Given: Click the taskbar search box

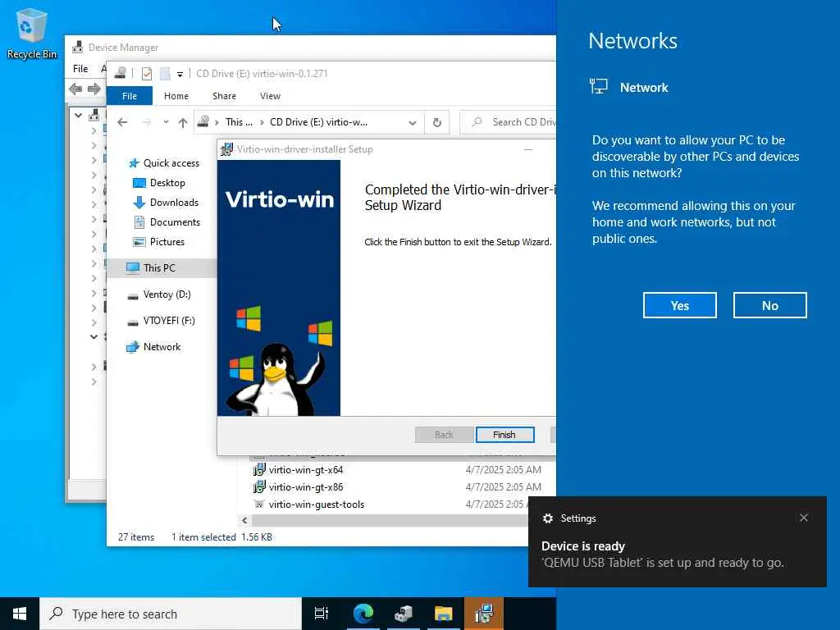Looking at the screenshot, I should [171, 614].
